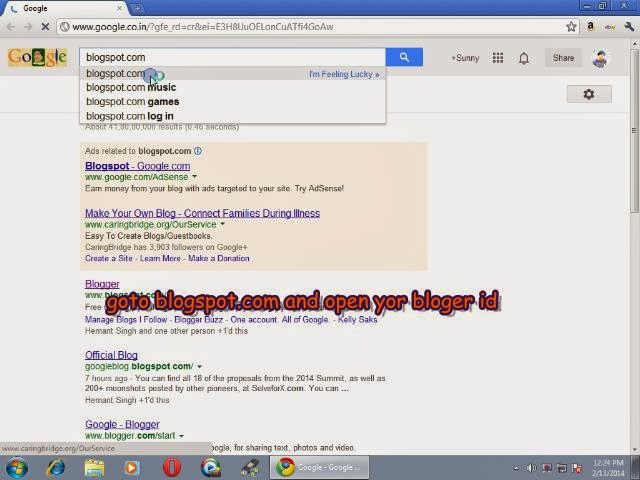Click the blue search magnifier button
The height and width of the screenshot is (480, 640).
[404, 57]
